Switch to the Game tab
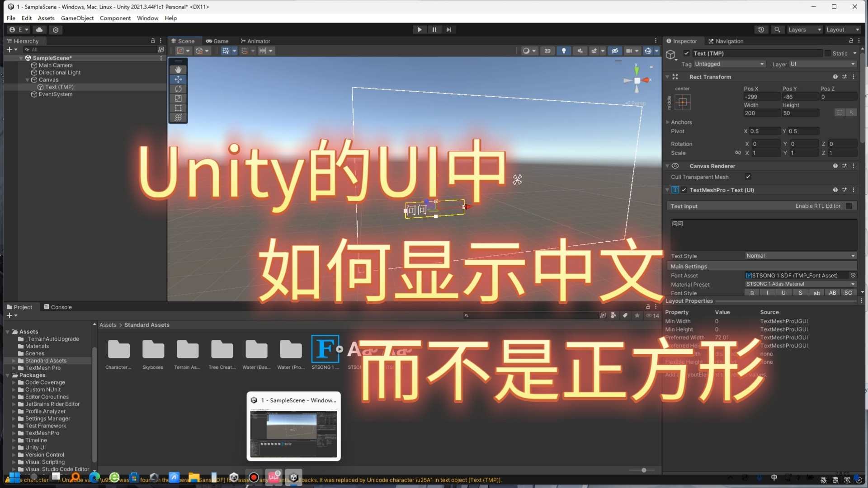The image size is (868, 488). [217, 41]
